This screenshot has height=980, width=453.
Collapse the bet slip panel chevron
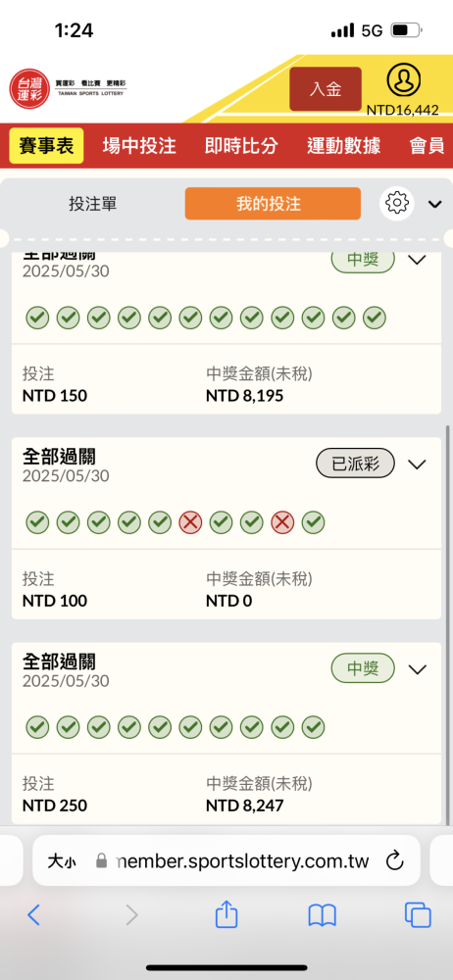tap(434, 204)
